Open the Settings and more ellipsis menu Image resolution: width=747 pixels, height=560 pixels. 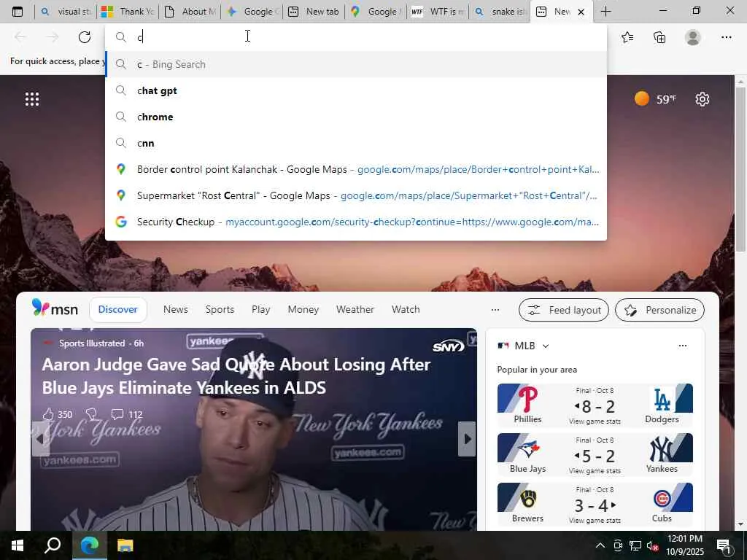tap(726, 36)
